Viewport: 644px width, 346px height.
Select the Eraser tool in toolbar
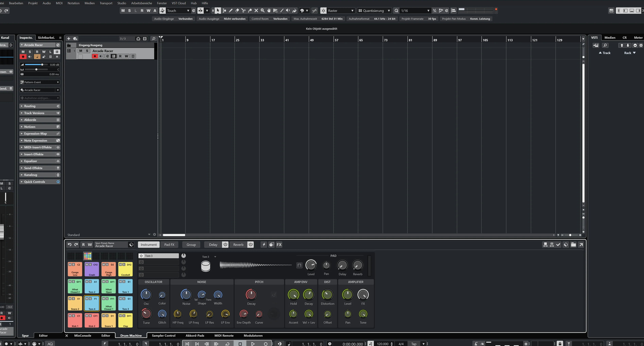237,11
